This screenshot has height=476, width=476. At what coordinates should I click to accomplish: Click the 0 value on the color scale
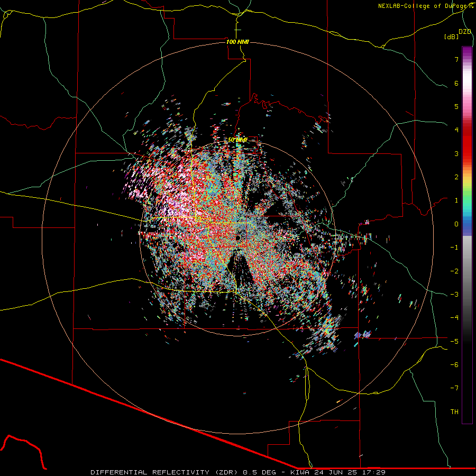click(456, 224)
